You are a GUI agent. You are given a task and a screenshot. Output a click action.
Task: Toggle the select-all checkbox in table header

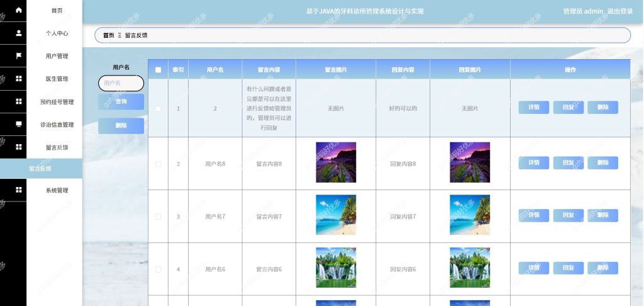coord(158,69)
